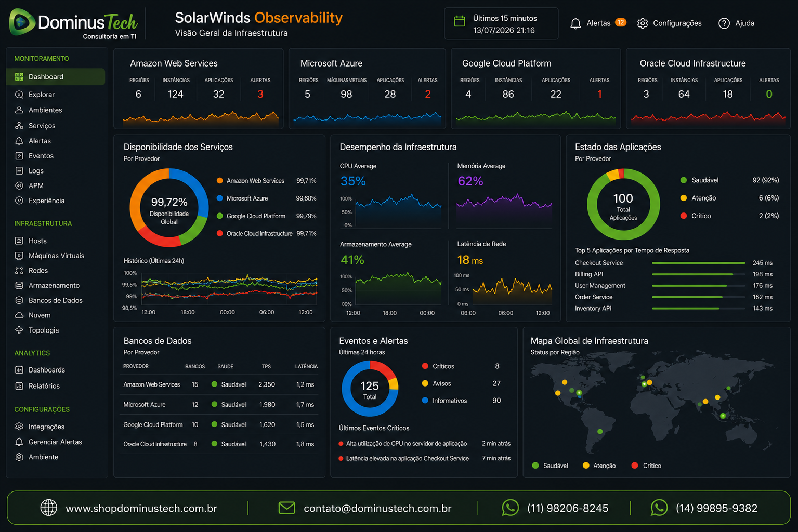Click the Amazon Web Services alert count 3
Screen dimensions: 798x532
click(260, 94)
